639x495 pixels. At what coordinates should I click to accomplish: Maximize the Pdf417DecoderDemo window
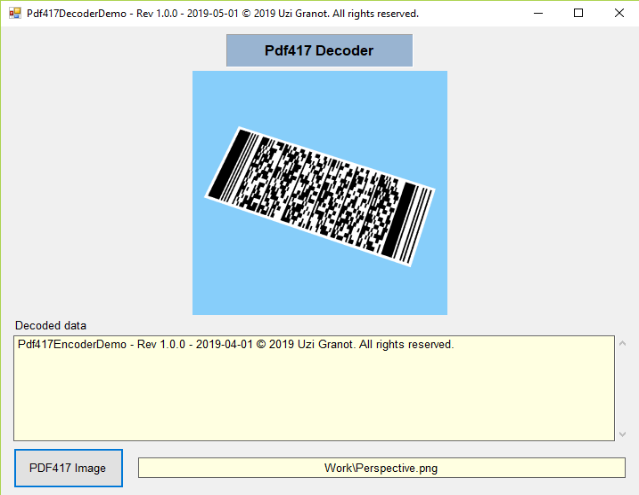[x=578, y=13]
